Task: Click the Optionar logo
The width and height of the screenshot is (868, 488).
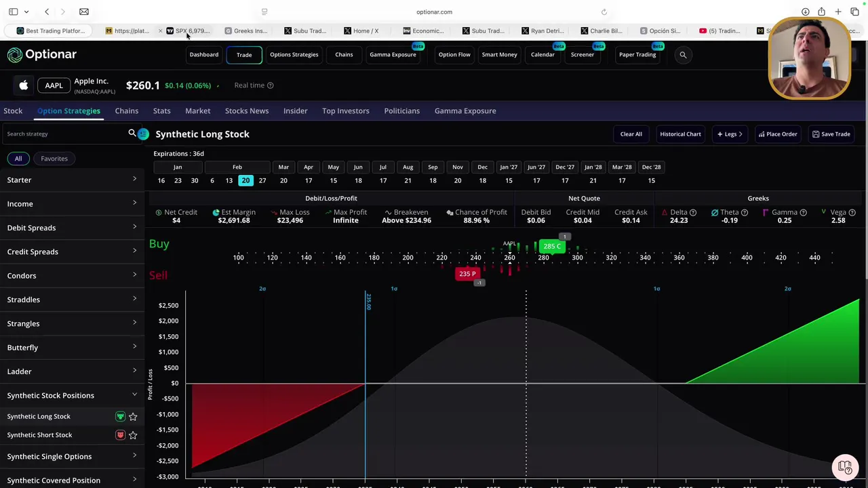Action: pyautogui.click(x=42, y=54)
